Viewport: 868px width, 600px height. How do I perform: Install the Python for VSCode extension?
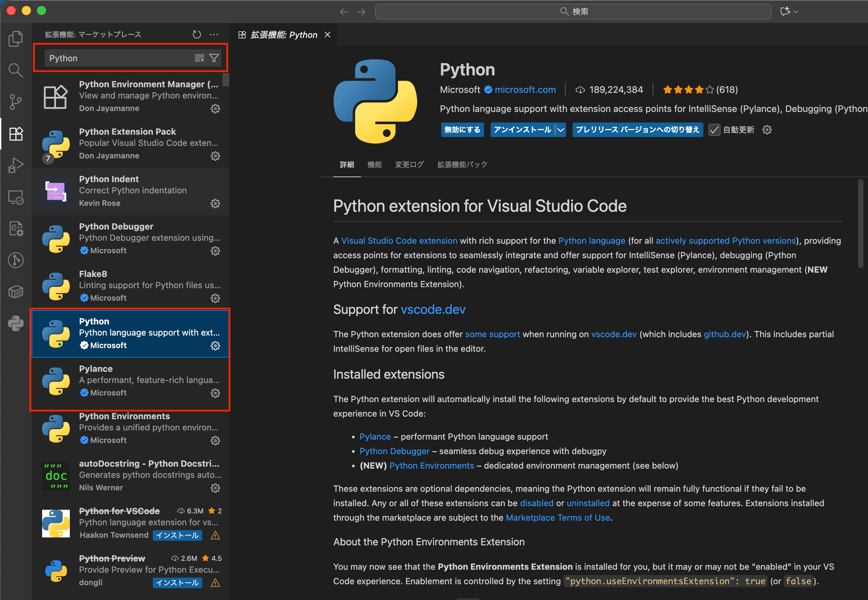pyautogui.click(x=177, y=535)
